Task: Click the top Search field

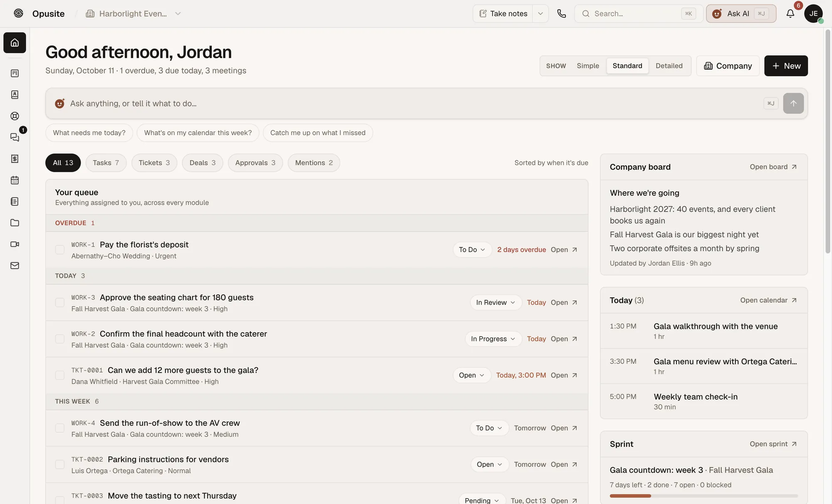Action: [x=639, y=14]
